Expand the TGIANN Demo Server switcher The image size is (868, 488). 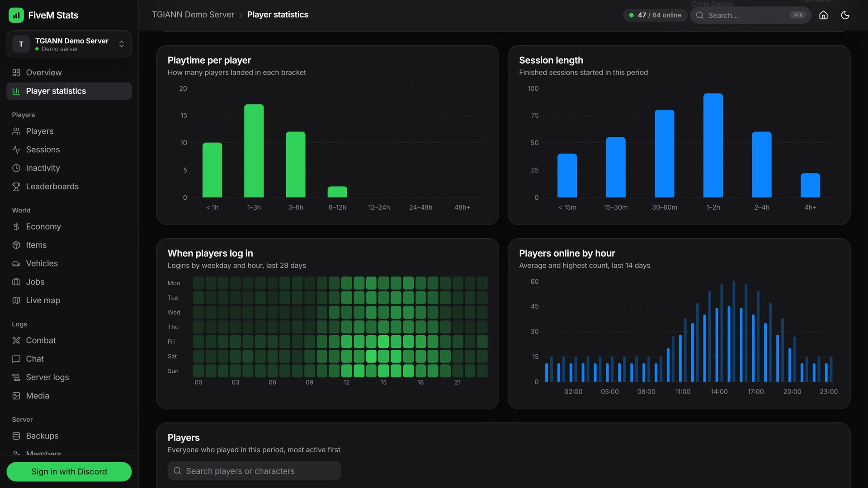coord(69,44)
